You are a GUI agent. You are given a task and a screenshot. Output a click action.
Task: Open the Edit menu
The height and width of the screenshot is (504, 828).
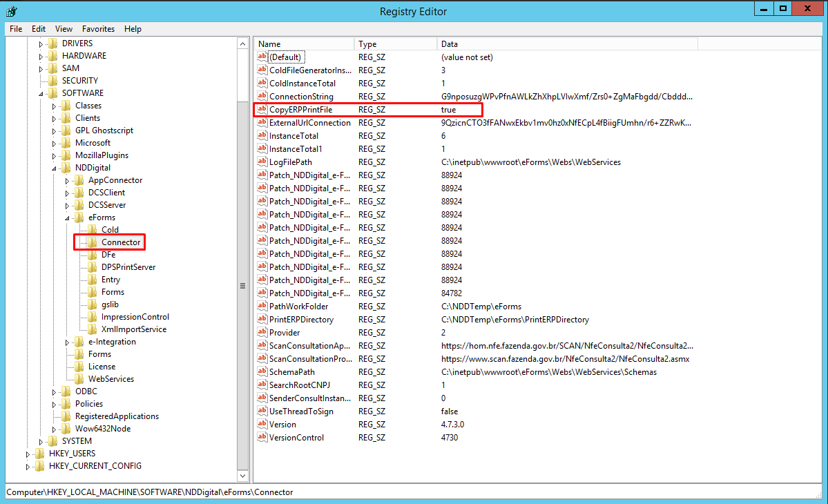coord(39,29)
